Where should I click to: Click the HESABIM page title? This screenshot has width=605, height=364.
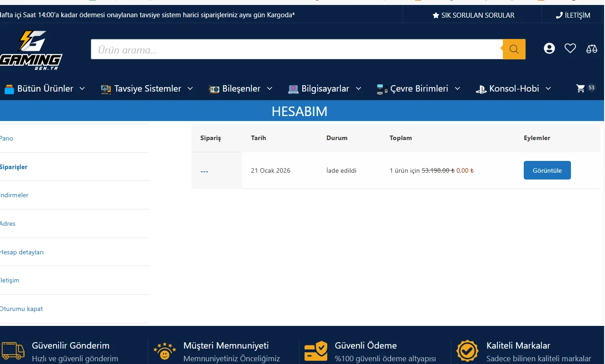click(300, 111)
